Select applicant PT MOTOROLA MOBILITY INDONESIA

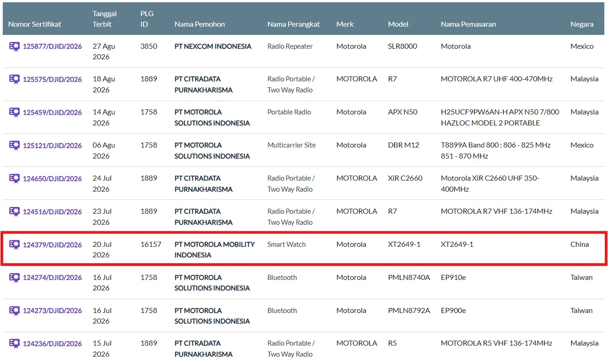tap(215, 250)
